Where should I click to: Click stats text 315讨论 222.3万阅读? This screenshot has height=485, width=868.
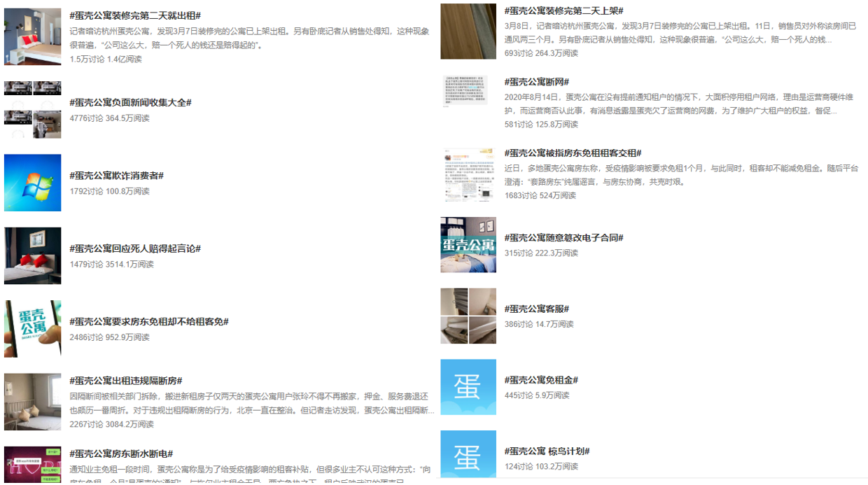point(541,253)
